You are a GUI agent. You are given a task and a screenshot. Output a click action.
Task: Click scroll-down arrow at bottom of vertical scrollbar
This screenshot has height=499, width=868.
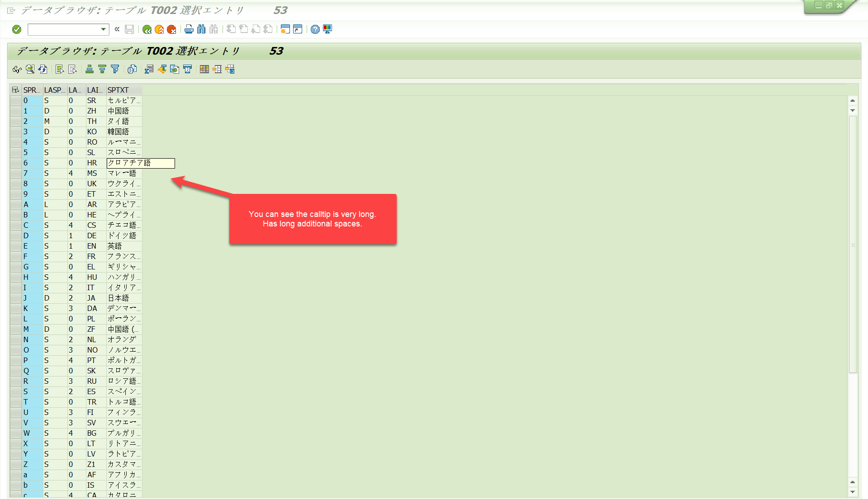pyautogui.click(x=853, y=492)
